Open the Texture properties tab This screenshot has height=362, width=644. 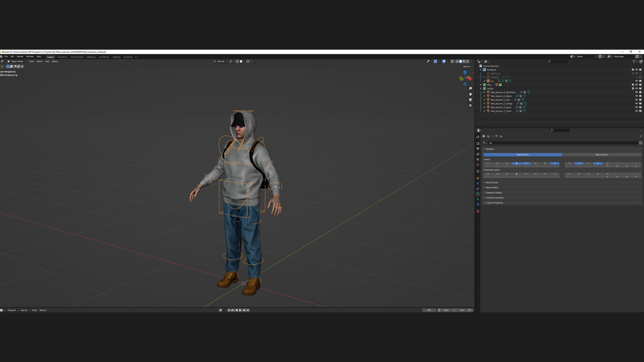coord(478,211)
